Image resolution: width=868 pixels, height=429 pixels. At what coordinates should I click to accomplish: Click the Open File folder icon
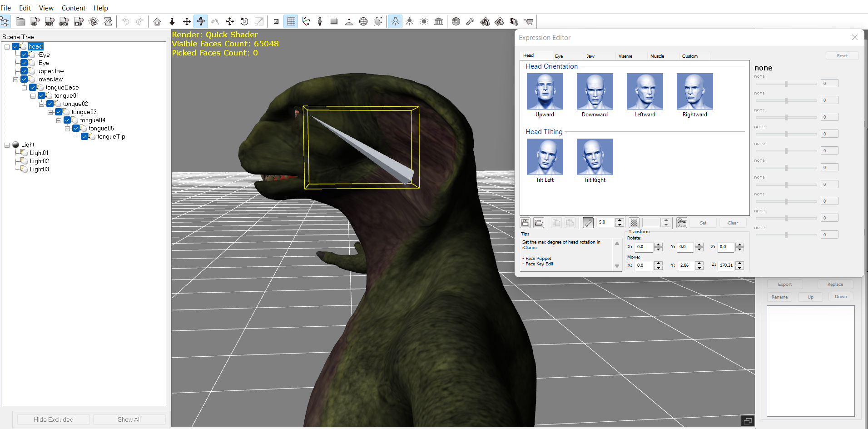pyautogui.click(x=20, y=21)
